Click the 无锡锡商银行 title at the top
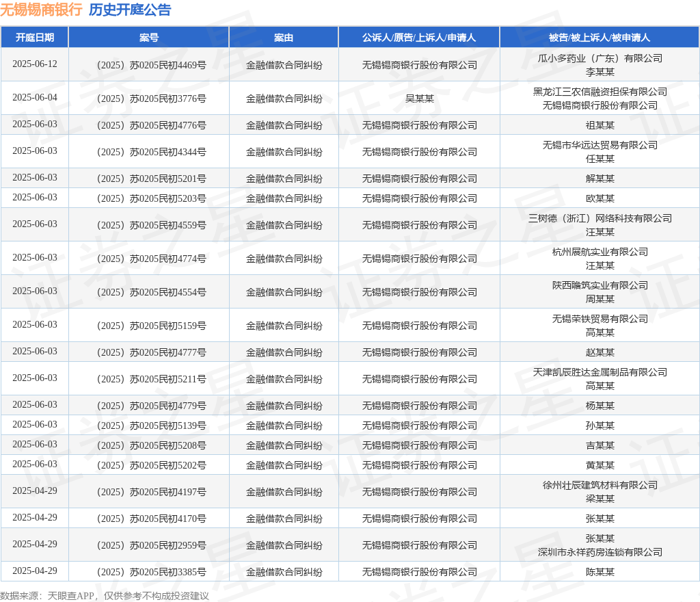Viewport: 700px width, 602px height. click(x=41, y=10)
